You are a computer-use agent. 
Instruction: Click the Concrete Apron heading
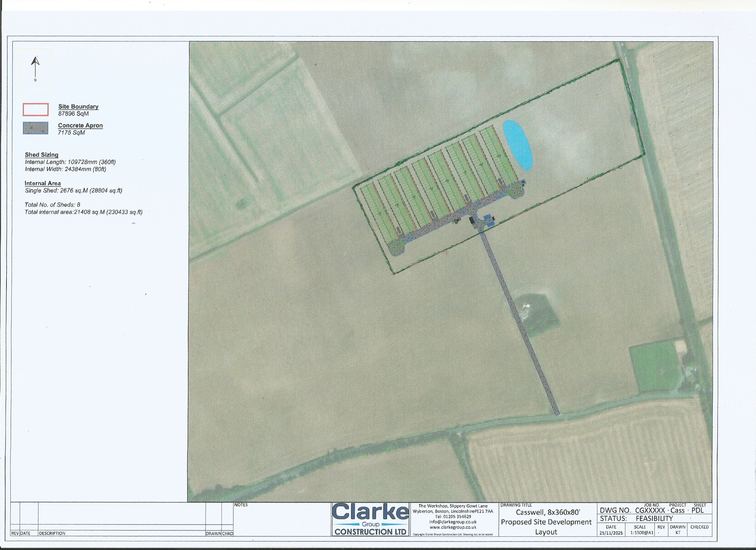coord(80,126)
